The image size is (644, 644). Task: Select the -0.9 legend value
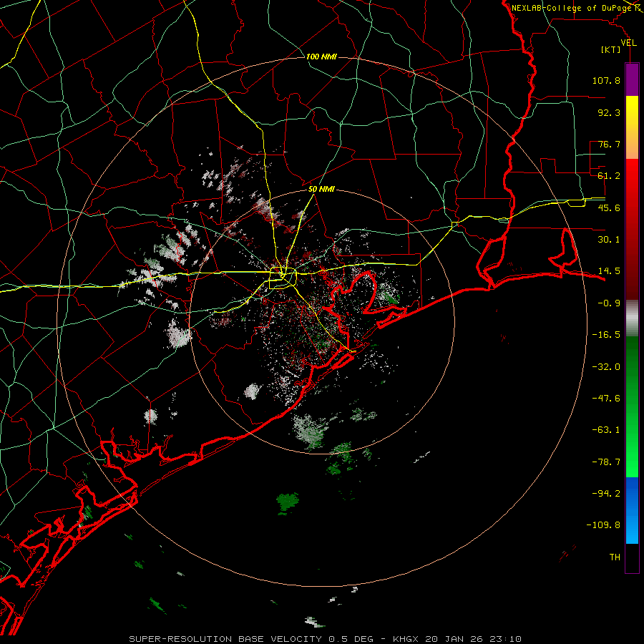(609, 303)
